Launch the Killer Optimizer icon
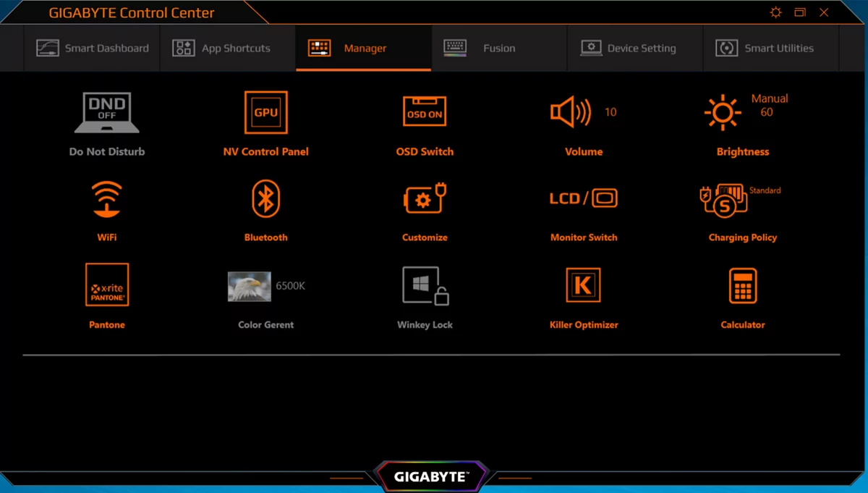This screenshot has height=493, width=868. [583, 285]
